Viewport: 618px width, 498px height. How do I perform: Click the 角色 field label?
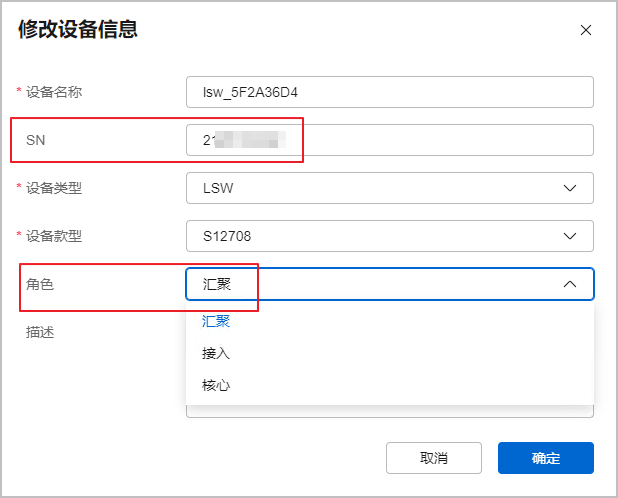(x=40, y=284)
